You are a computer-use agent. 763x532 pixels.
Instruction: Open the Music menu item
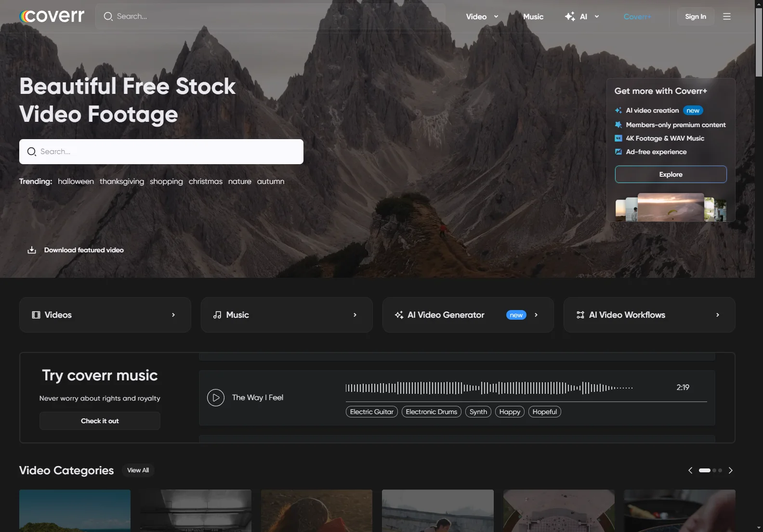click(x=533, y=16)
